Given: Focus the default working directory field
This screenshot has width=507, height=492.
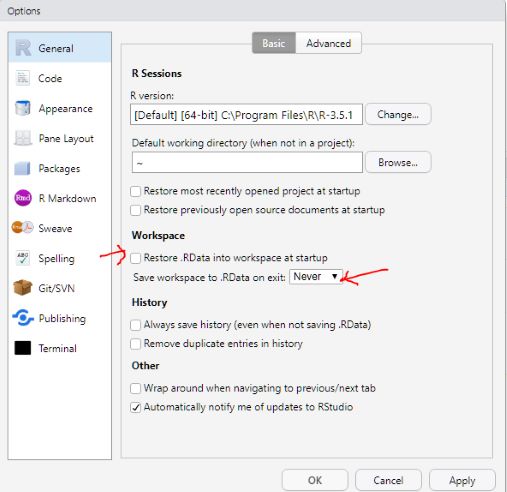Looking at the screenshot, I should pos(247,163).
